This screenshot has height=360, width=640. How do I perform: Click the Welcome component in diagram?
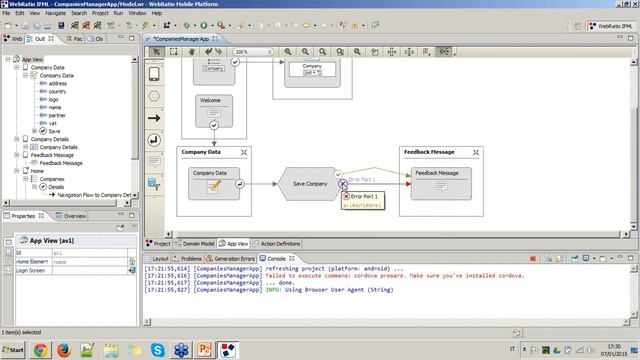tap(214, 111)
